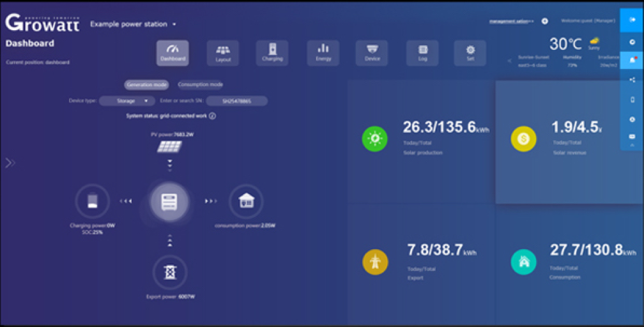Viewport: 644px width, 327px height.
Task: Click the green solar production icon
Action: pos(374,139)
